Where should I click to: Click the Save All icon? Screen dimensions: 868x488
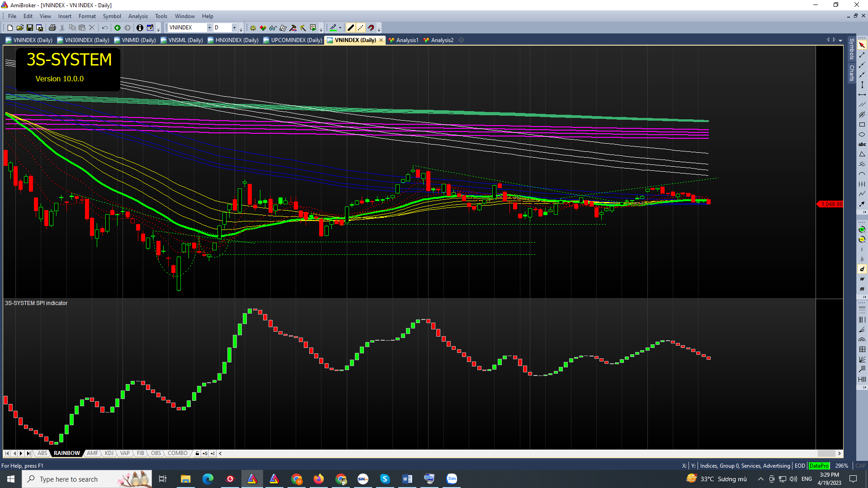pos(40,28)
